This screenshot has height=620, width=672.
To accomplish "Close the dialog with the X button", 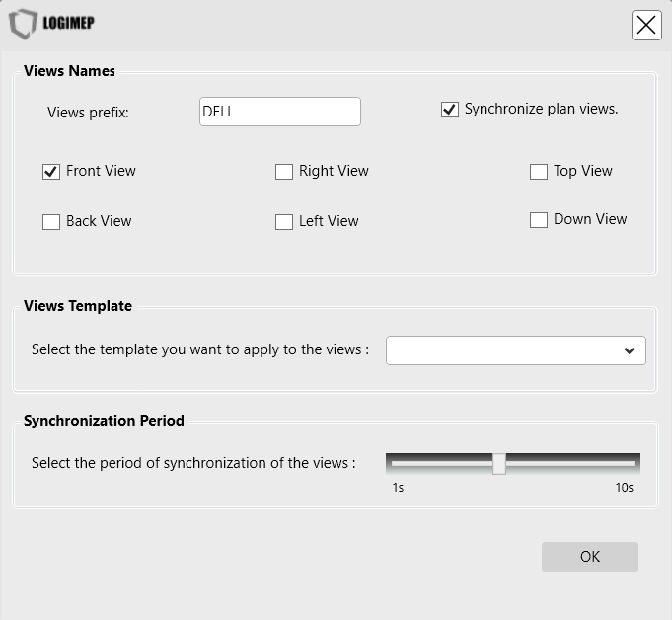I will click(x=646, y=25).
